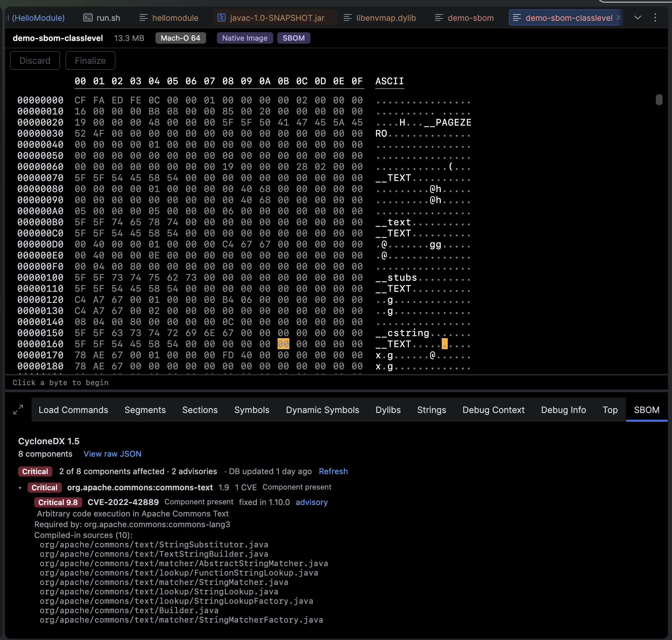Open the Symbols panel tab
This screenshot has width=672, height=640.
(x=252, y=410)
